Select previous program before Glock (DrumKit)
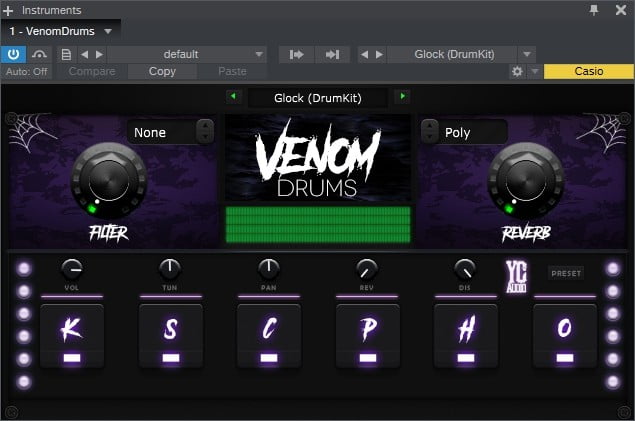635x421 pixels. click(364, 54)
